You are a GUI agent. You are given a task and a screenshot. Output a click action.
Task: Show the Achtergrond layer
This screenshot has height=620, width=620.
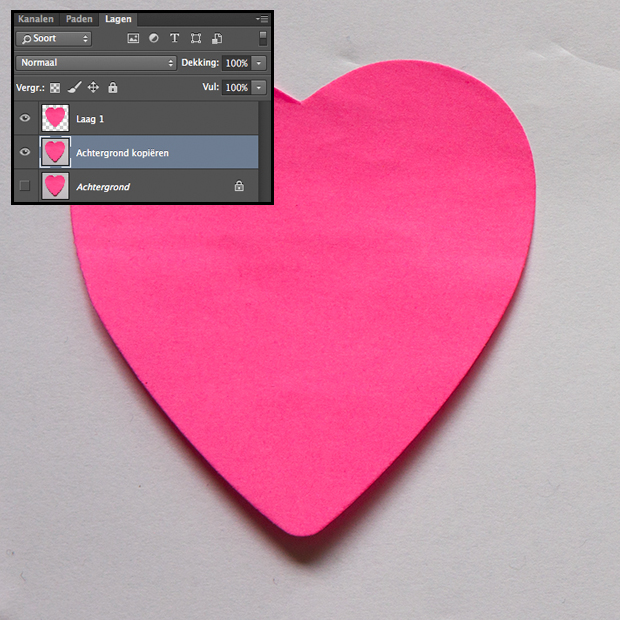25,185
